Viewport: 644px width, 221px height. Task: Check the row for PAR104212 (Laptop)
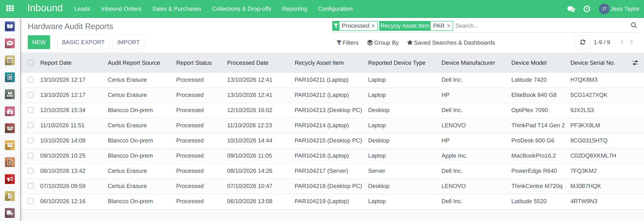[31, 95]
